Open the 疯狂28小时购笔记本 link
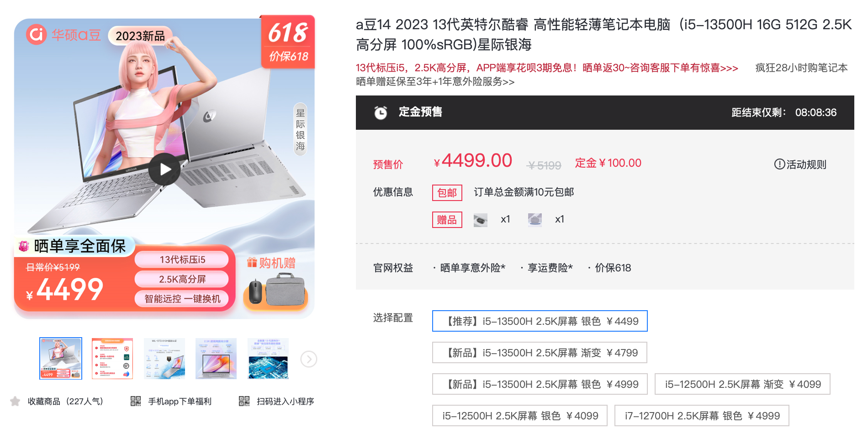Viewport: 868px width, 434px height. click(801, 68)
